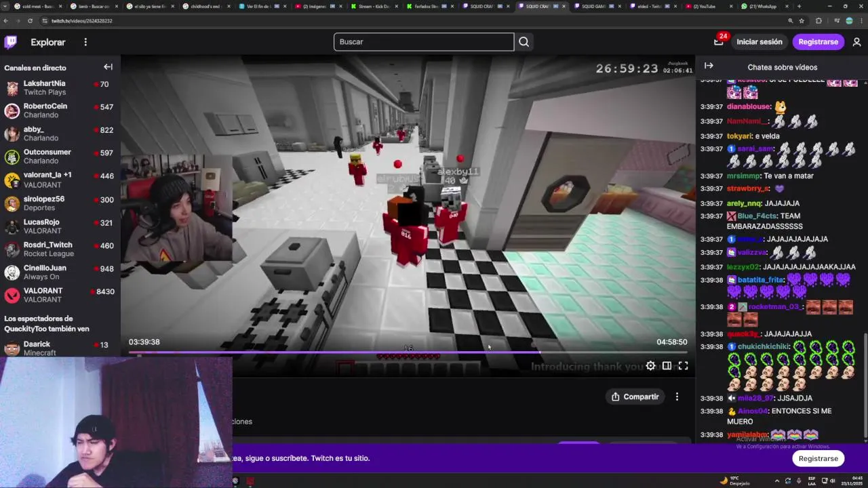Open the Twitch home logo
The width and height of the screenshot is (868, 488).
11,42
